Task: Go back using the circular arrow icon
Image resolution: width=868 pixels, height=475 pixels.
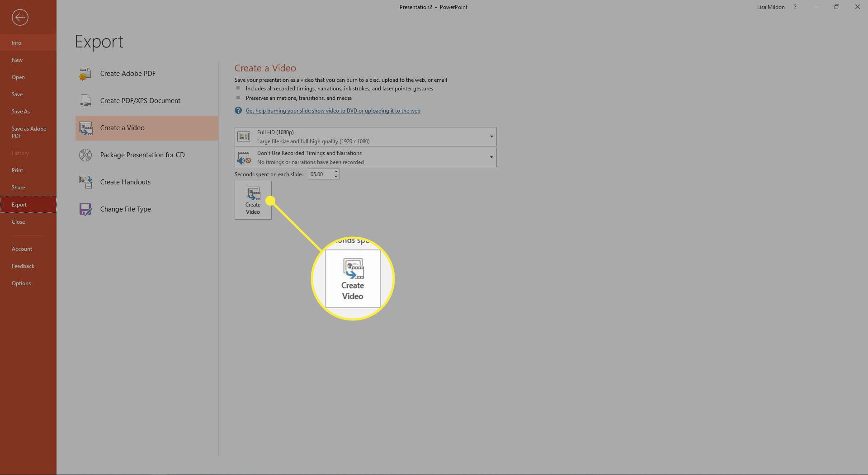Action: (20, 18)
